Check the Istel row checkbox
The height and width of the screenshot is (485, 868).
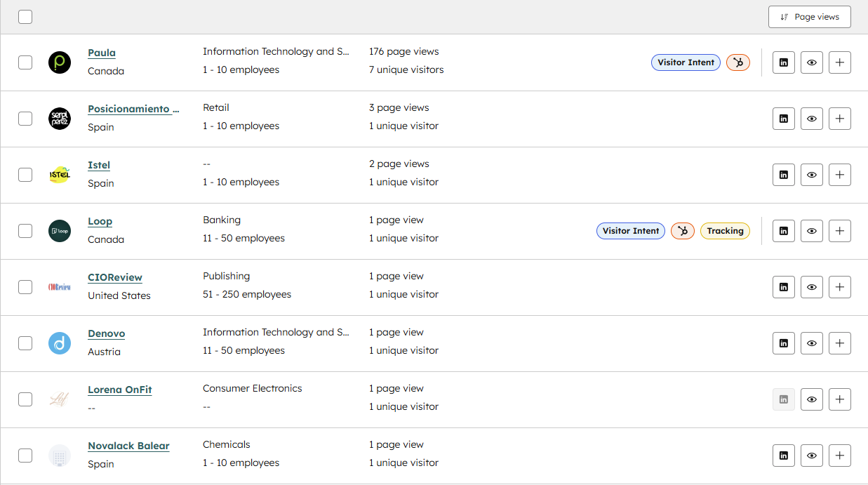[25, 175]
